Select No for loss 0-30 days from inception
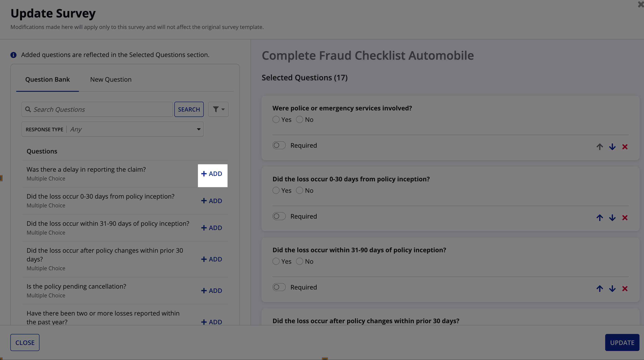Viewport: 644px width, 360px height. [x=300, y=191]
